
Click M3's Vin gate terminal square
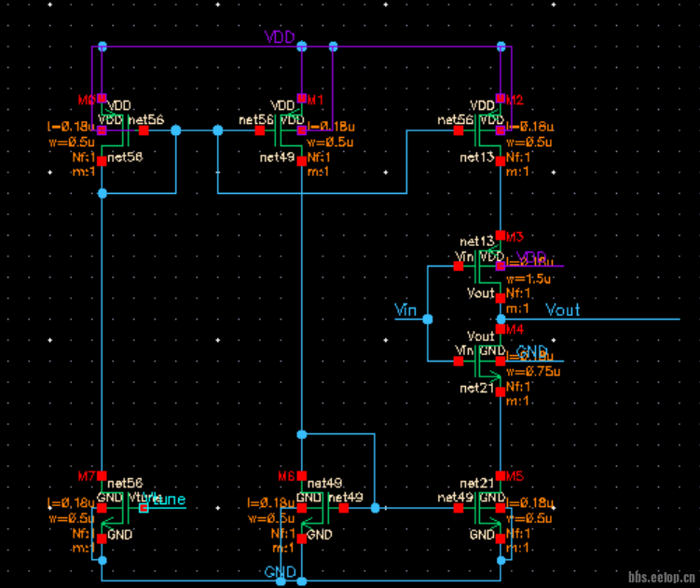coord(459,267)
